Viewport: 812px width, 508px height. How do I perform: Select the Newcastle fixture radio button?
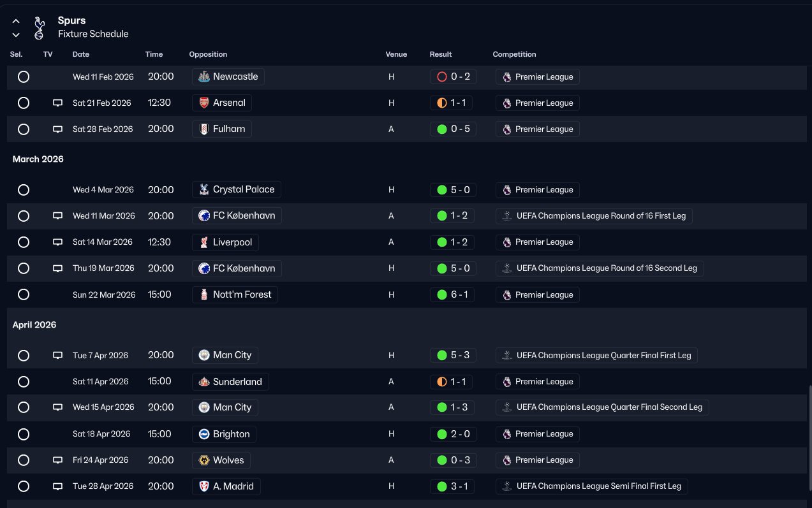click(24, 76)
